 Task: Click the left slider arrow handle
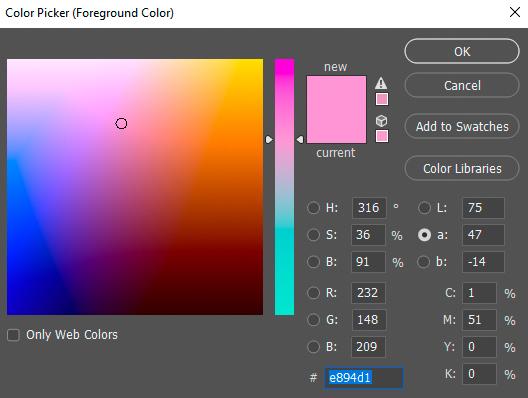point(269,139)
